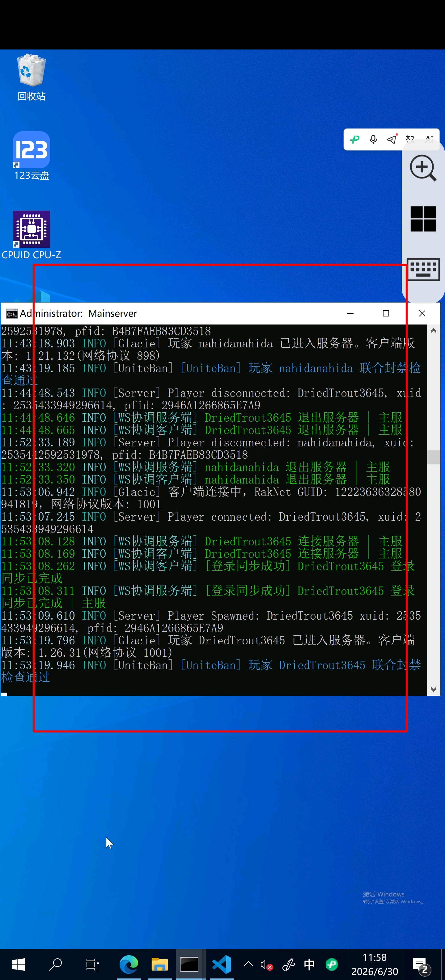Click the console vertical scrollbar thumb
The width and height of the screenshot is (445, 980).
coord(434,457)
